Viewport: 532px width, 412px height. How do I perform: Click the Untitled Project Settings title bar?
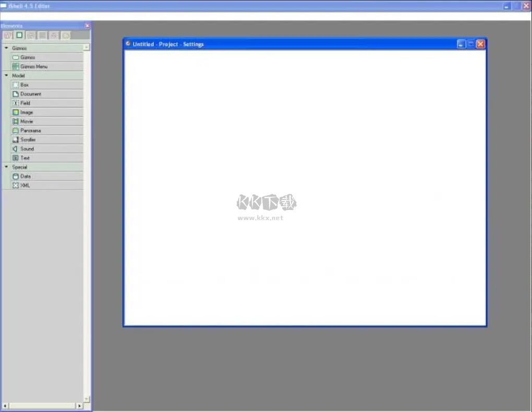292,44
